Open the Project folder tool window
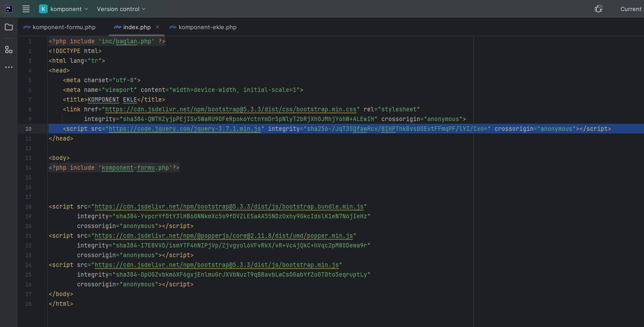 (9, 27)
